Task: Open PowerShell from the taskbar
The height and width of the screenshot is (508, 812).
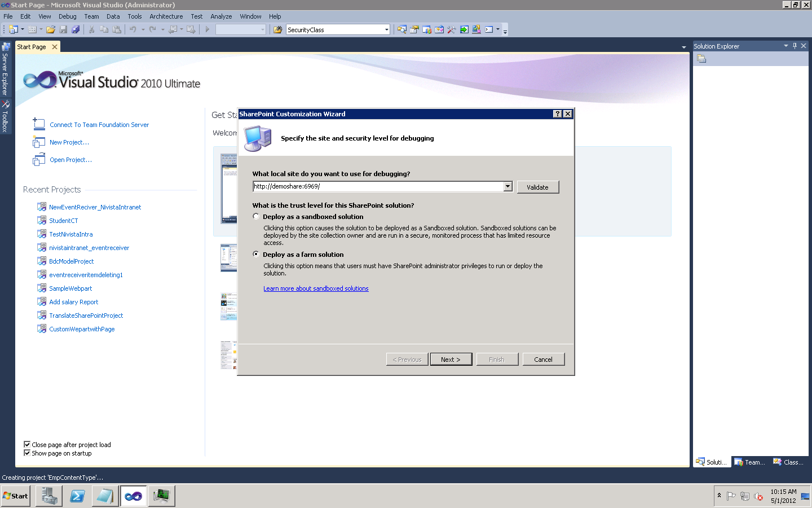Action: (x=77, y=496)
